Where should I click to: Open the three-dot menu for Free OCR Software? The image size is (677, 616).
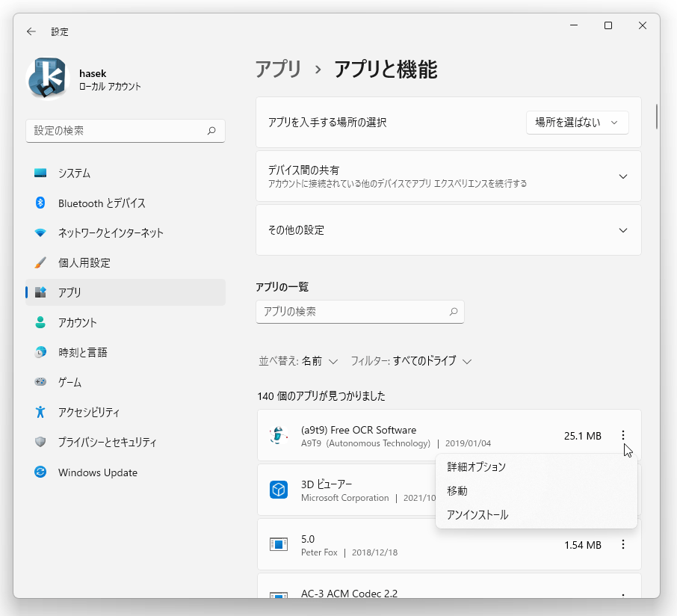click(623, 435)
